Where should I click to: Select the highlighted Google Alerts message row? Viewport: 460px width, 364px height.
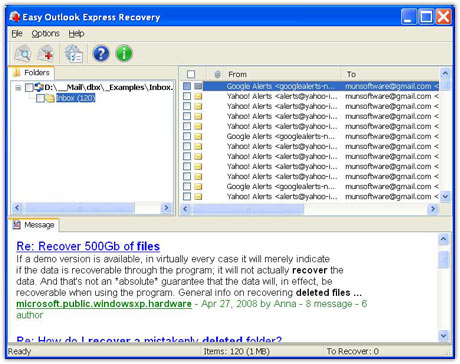[x=310, y=86]
